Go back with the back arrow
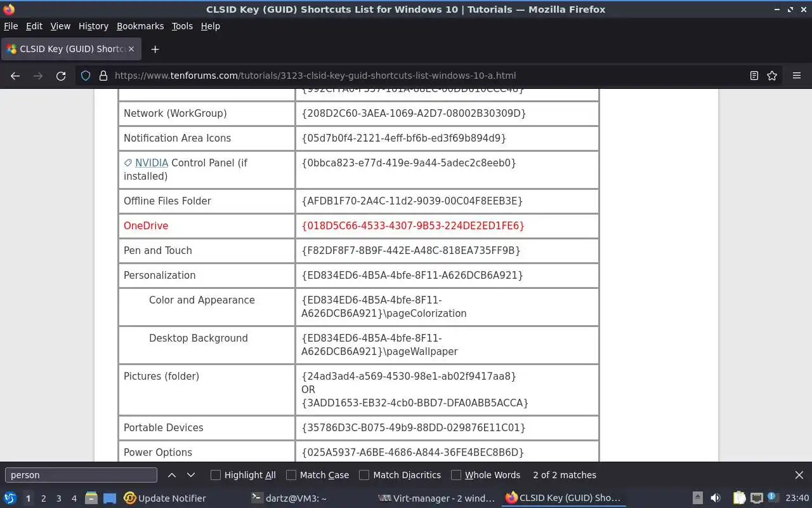The height and width of the screenshot is (508, 812). click(x=15, y=76)
